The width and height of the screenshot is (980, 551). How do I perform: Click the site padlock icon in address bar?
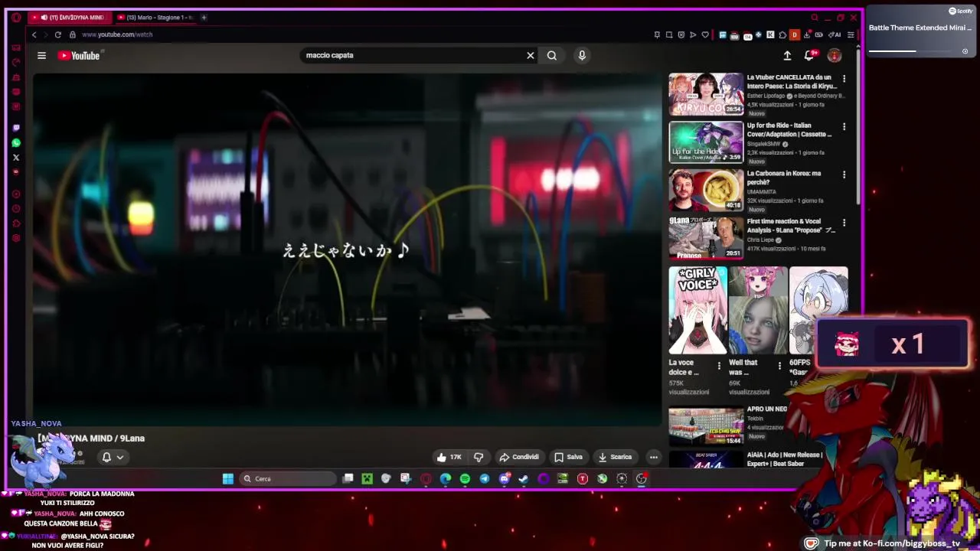click(73, 34)
